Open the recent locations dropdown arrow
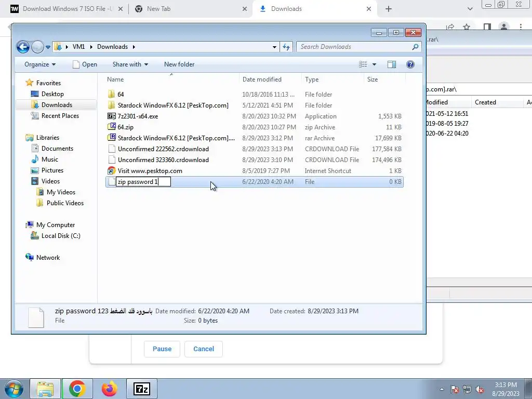The width and height of the screenshot is (532, 399). 48,47
